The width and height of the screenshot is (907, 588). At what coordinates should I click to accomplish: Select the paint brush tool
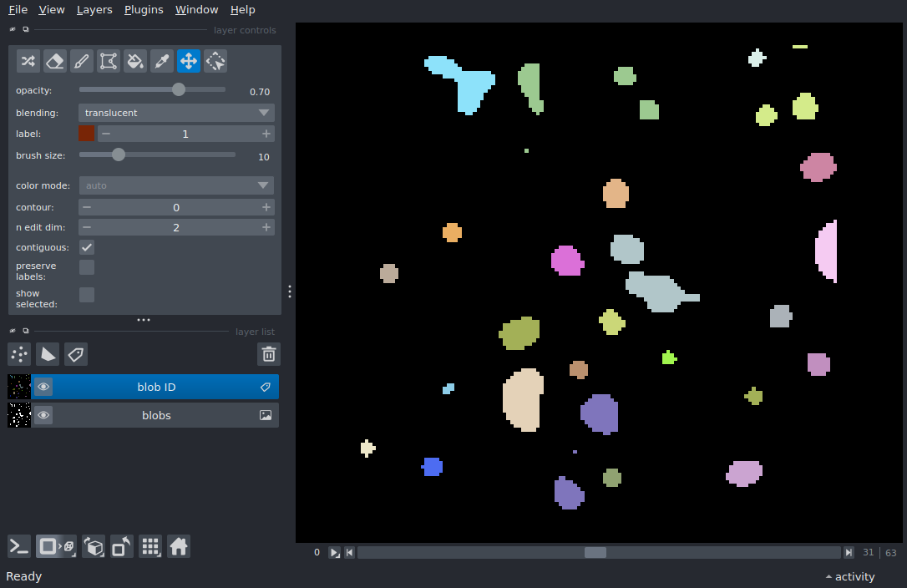click(82, 61)
